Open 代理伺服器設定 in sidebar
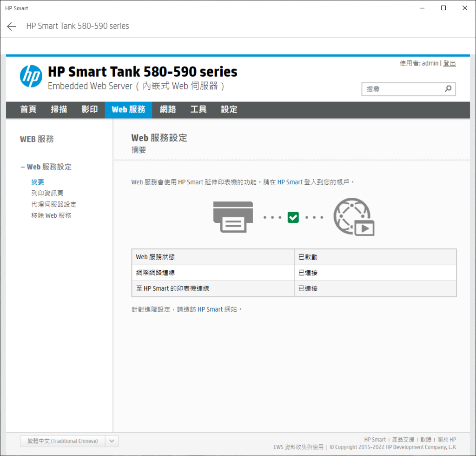The image size is (476, 456). coord(54,204)
